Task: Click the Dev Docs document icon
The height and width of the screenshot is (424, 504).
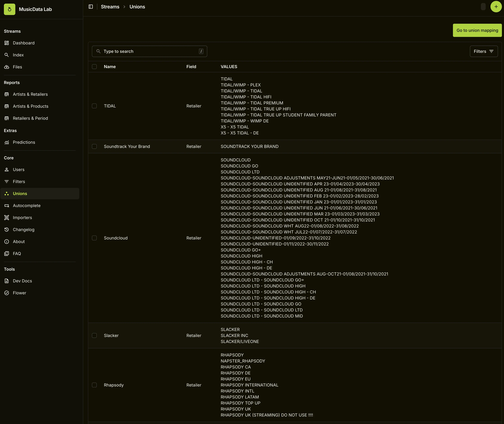Action: tap(7, 281)
